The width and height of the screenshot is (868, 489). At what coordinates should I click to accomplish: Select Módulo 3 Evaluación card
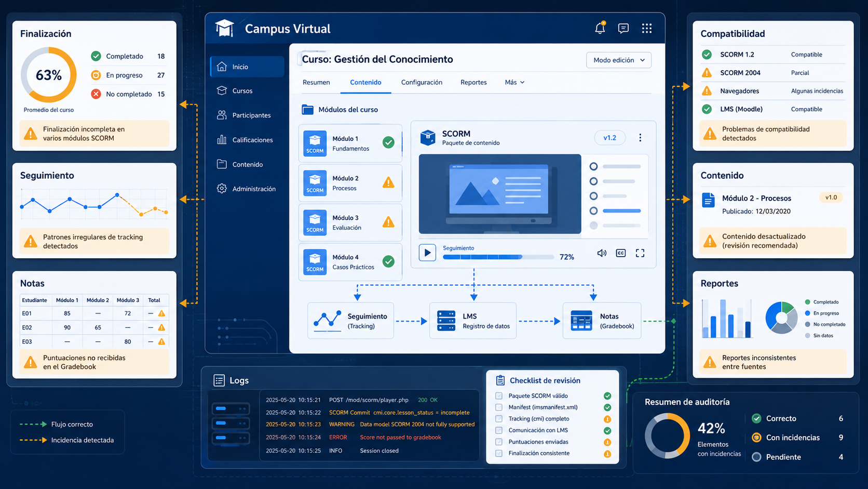pos(350,222)
